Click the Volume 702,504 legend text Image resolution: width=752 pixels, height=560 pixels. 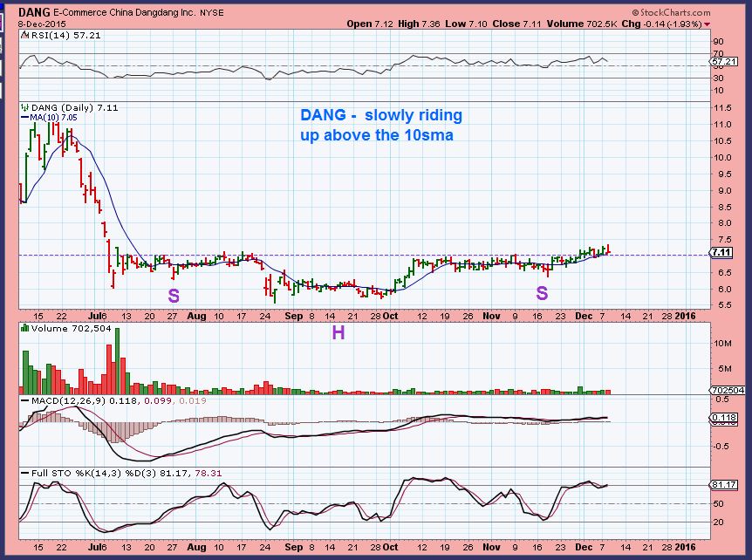[x=71, y=329]
